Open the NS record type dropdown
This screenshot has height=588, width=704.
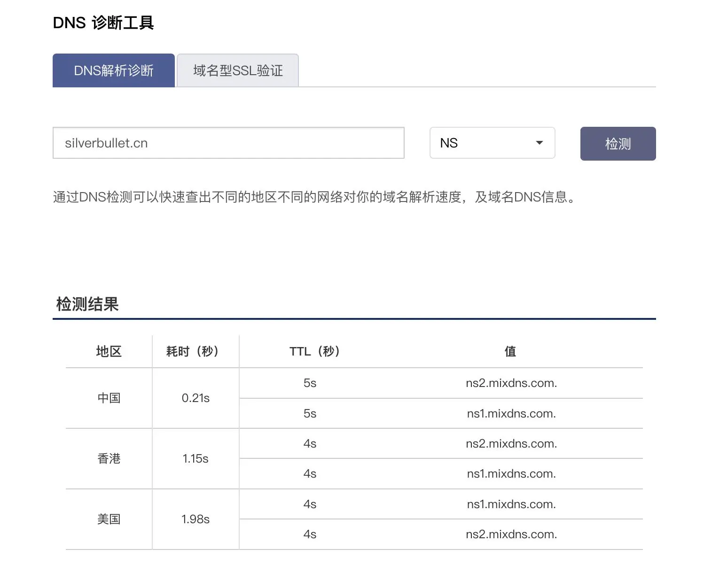coord(492,143)
